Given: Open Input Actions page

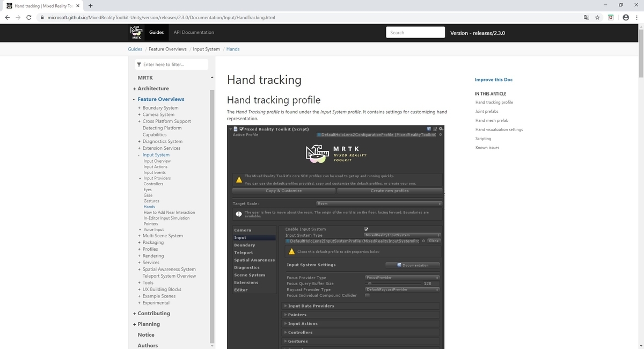Looking at the screenshot, I should click(x=156, y=167).
